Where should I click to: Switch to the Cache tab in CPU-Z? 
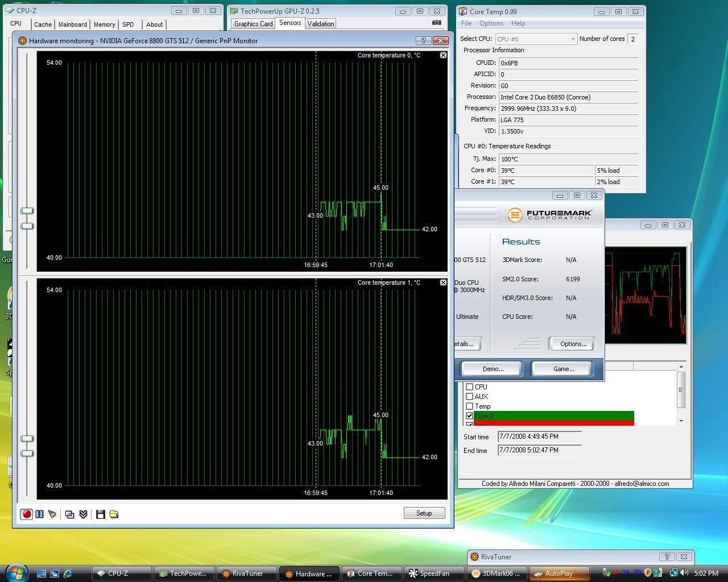43,24
